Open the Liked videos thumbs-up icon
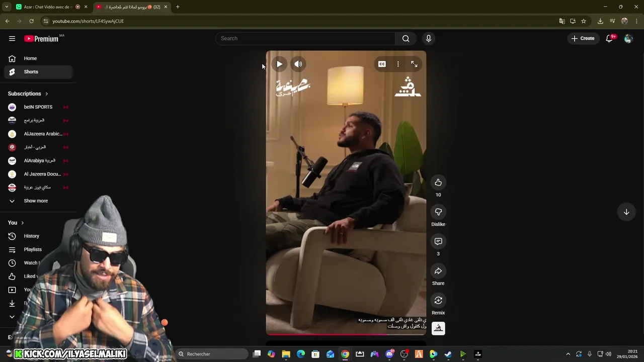This screenshot has height=362, width=644. (x=12, y=276)
